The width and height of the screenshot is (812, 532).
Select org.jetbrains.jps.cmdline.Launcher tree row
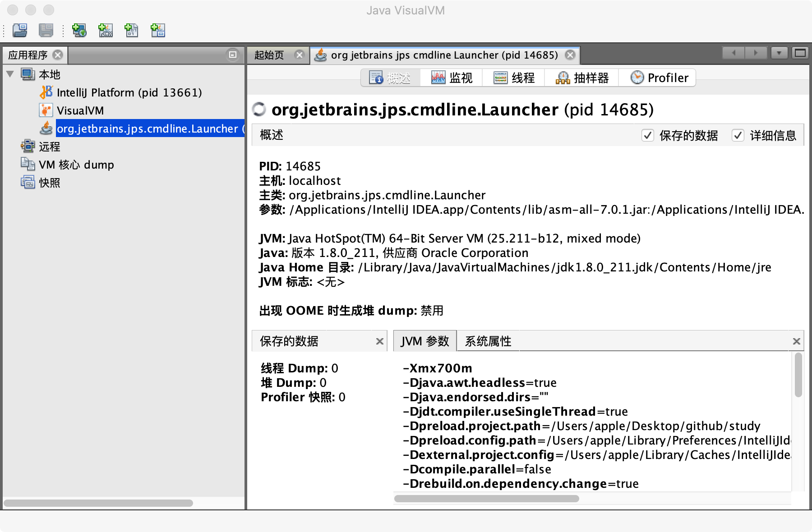pyautogui.click(x=150, y=128)
